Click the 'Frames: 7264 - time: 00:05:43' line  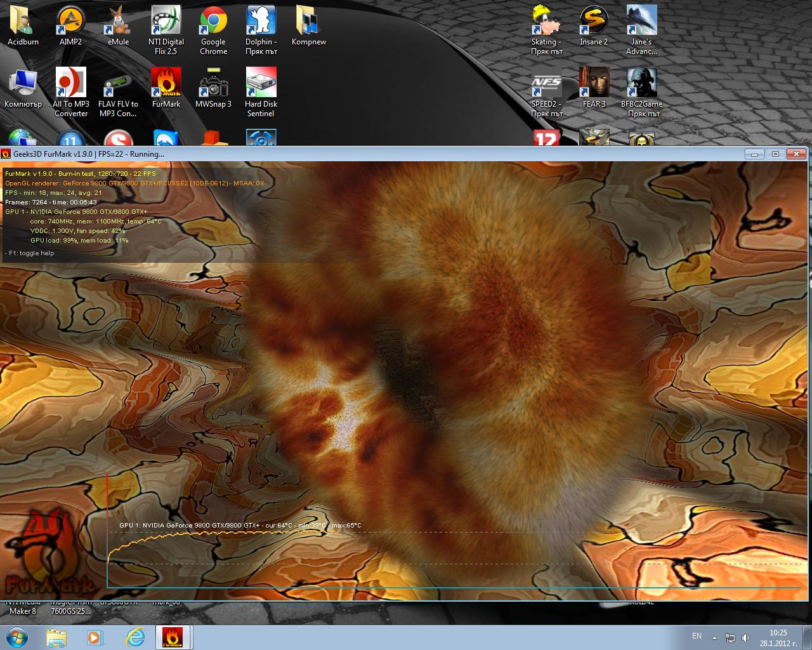click(x=51, y=202)
